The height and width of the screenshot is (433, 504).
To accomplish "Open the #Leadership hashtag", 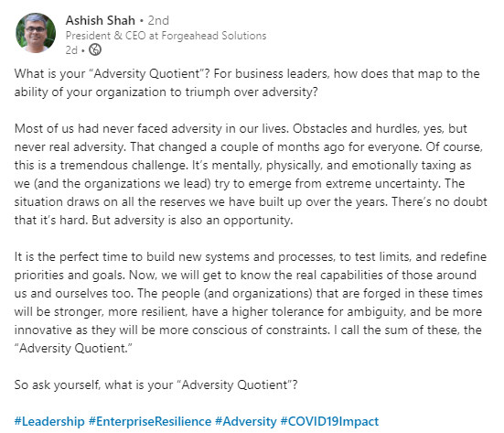I will click(x=49, y=421).
